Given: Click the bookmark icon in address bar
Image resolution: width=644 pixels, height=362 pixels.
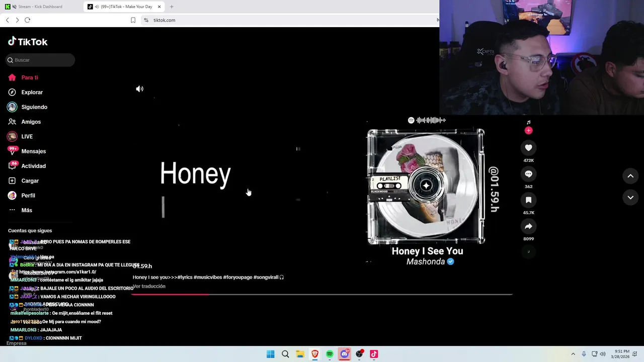Looking at the screenshot, I should [x=133, y=20].
